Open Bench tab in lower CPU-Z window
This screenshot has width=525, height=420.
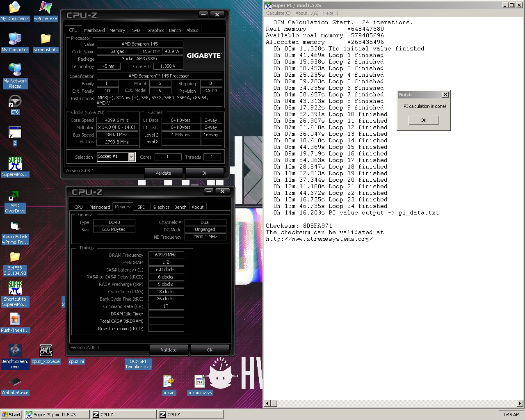coord(180,207)
